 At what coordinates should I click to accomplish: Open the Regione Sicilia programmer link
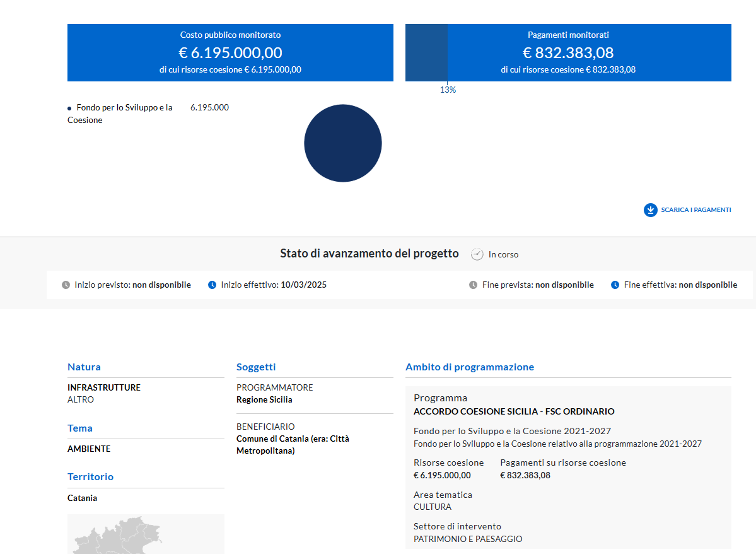[x=264, y=399]
